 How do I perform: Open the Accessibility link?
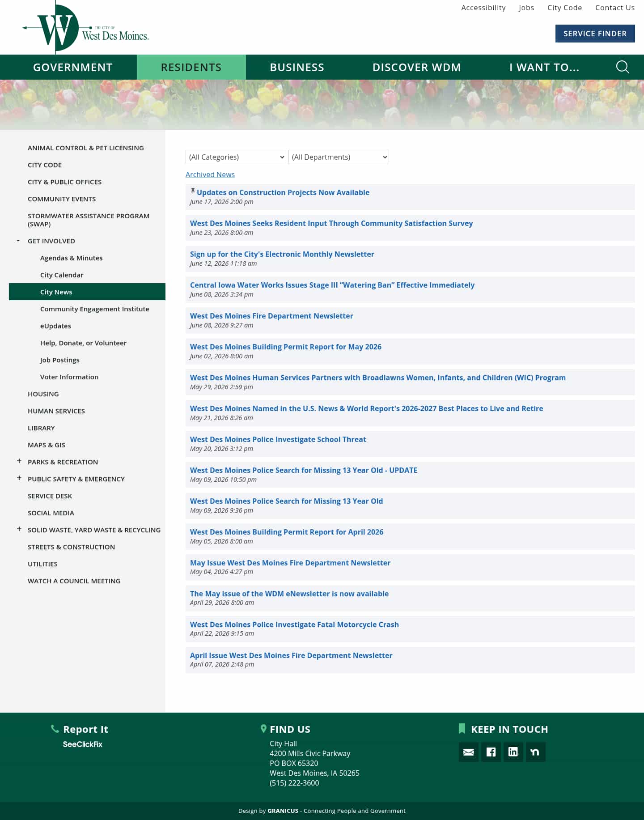coord(483,8)
